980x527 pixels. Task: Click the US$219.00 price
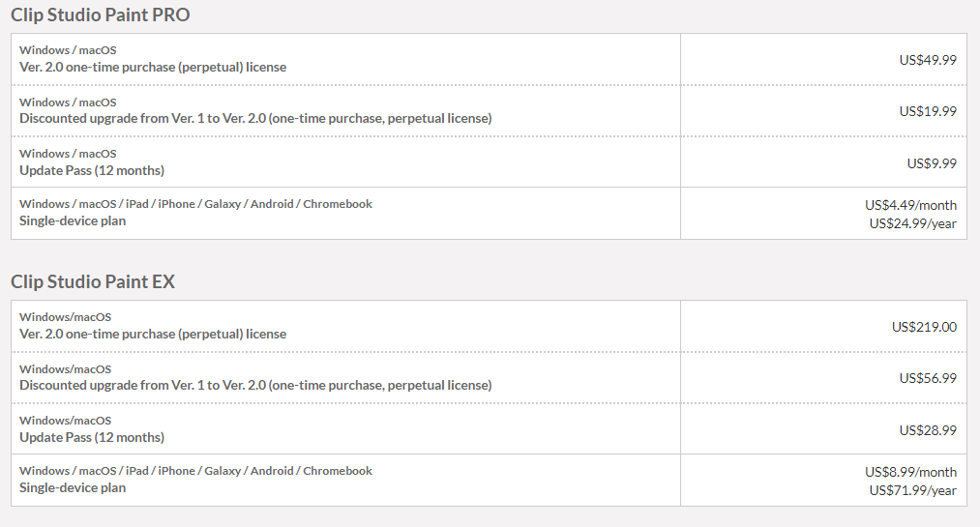[x=924, y=327]
